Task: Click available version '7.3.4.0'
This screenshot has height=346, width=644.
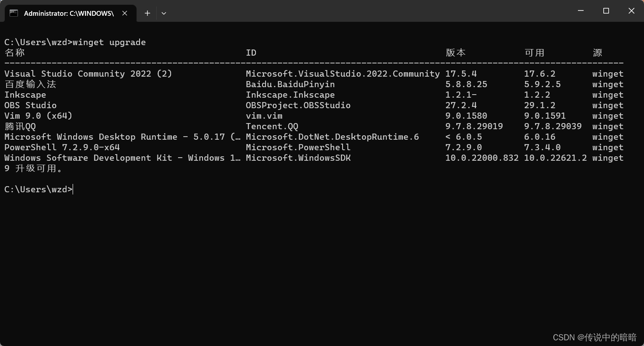Action: click(542, 147)
